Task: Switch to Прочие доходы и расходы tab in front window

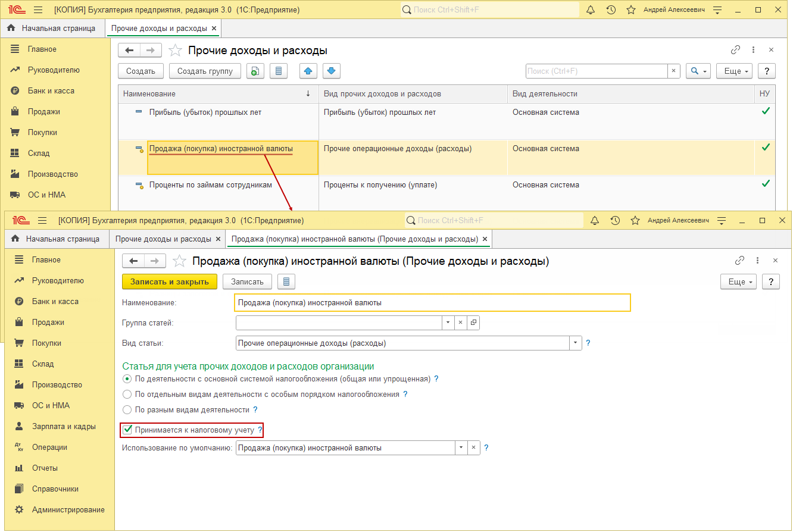Action: point(163,239)
